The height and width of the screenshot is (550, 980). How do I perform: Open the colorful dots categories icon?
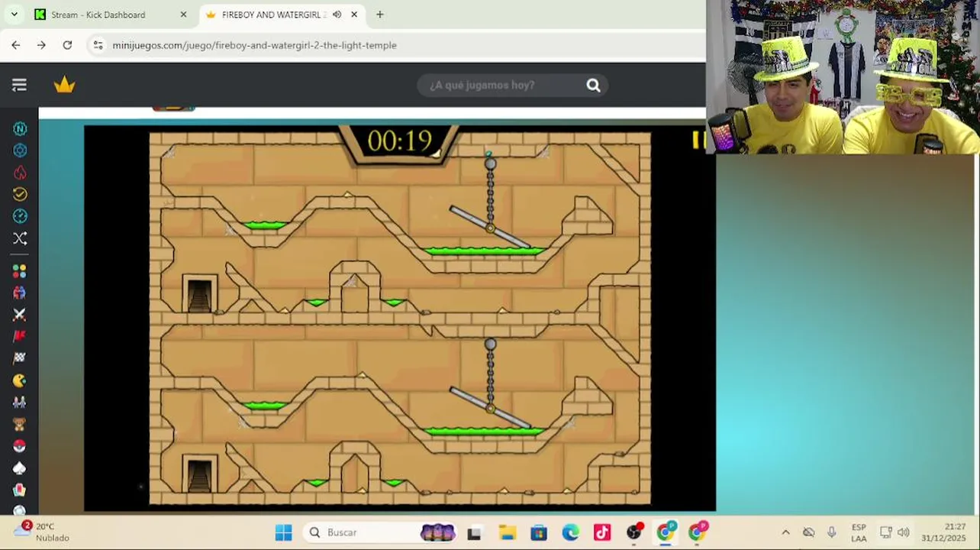[x=20, y=271]
